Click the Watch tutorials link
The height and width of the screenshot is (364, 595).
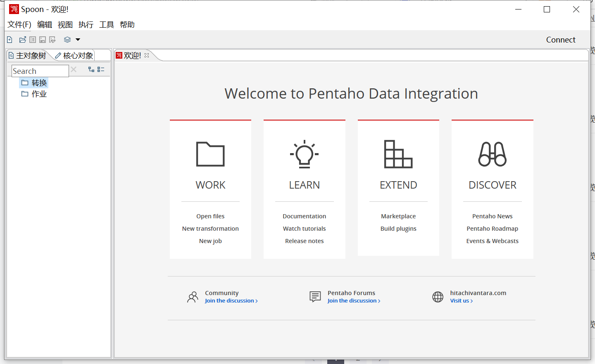(305, 229)
